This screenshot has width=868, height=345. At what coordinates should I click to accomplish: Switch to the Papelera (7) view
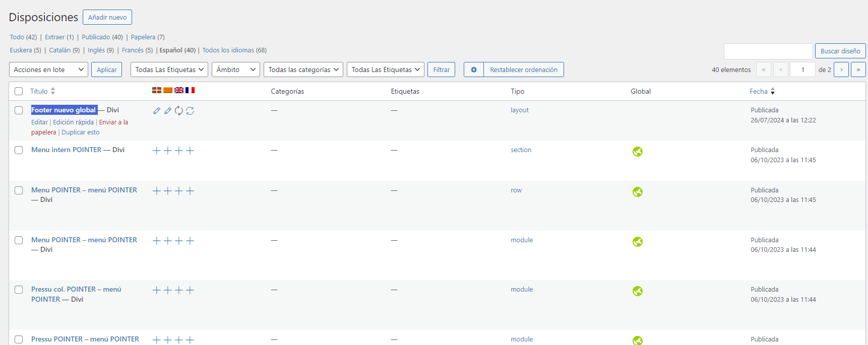coord(148,37)
